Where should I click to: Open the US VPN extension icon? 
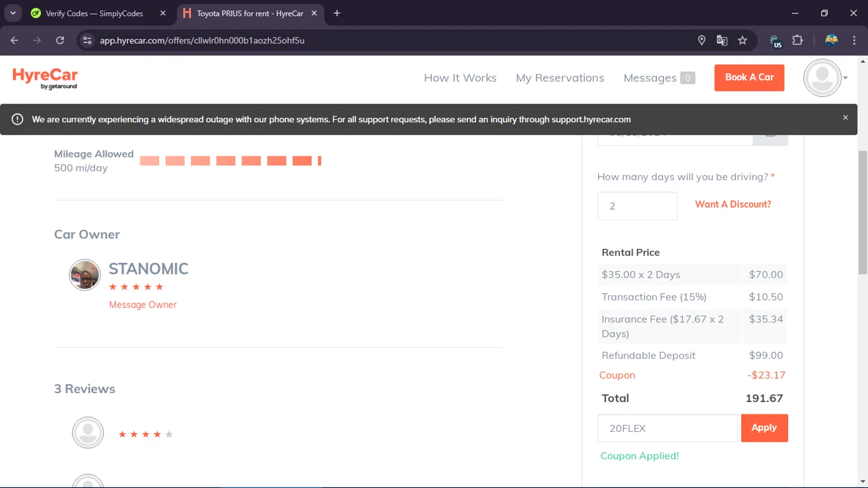click(775, 41)
